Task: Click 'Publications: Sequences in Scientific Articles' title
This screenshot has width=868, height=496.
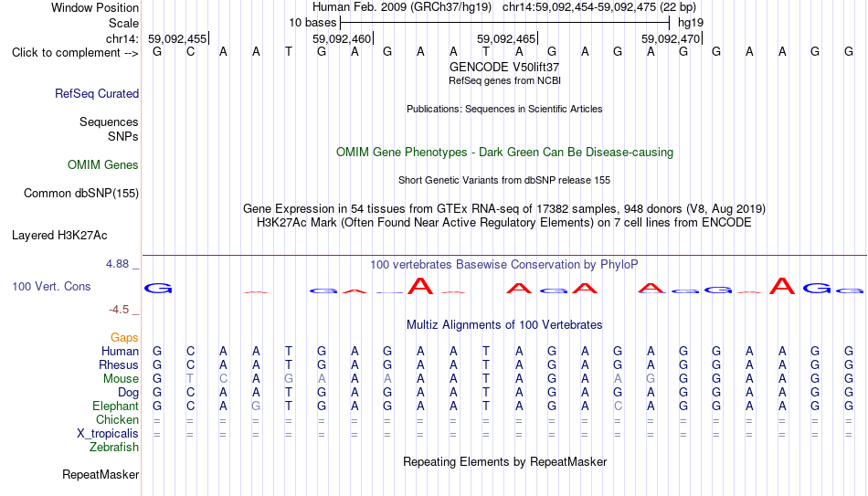Action: 504,109
